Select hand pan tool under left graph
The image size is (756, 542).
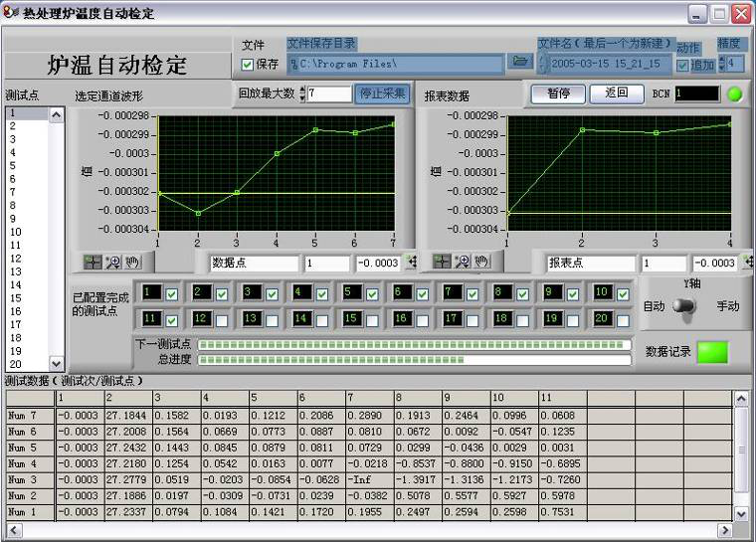pyautogui.click(x=133, y=262)
